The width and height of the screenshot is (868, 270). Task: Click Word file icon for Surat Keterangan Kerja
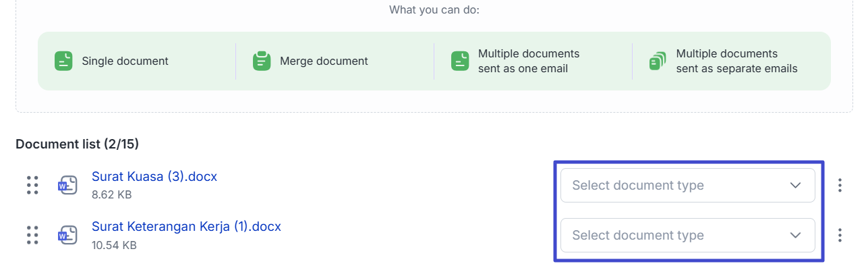point(67,235)
